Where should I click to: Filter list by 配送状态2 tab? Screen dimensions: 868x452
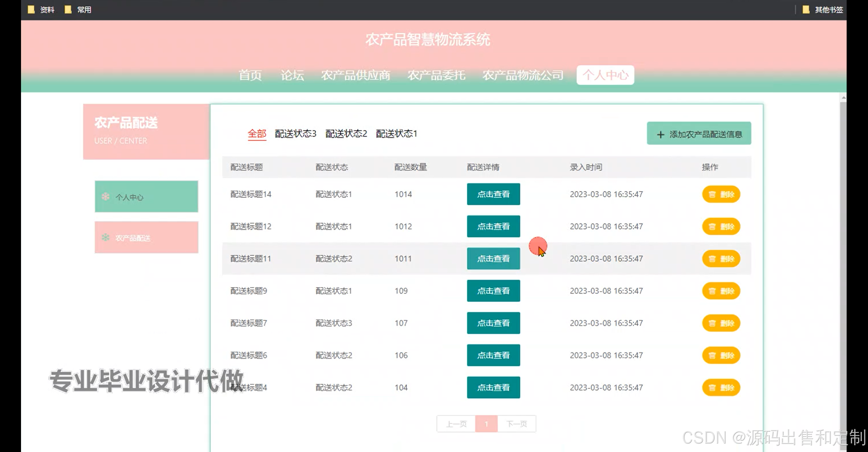(346, 134)
